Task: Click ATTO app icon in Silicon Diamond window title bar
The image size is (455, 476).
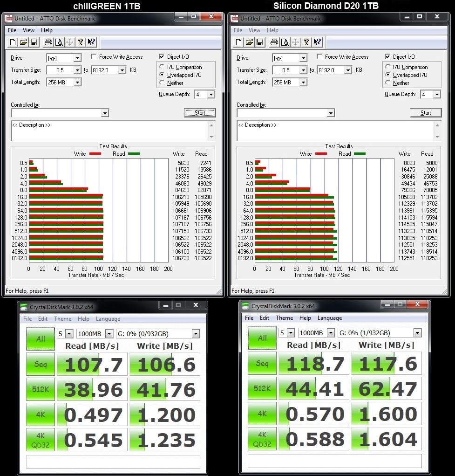Action: pyautogui.click(x=234, y=19)
